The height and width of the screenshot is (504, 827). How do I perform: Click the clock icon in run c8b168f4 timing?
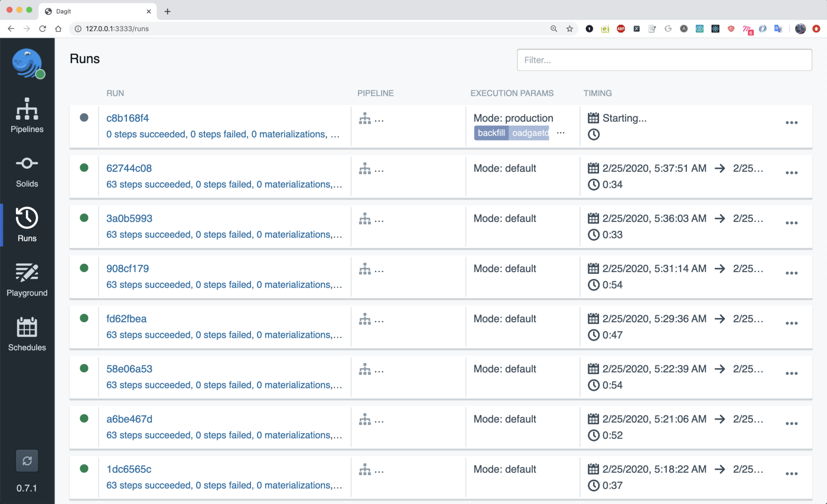[594, 135]
